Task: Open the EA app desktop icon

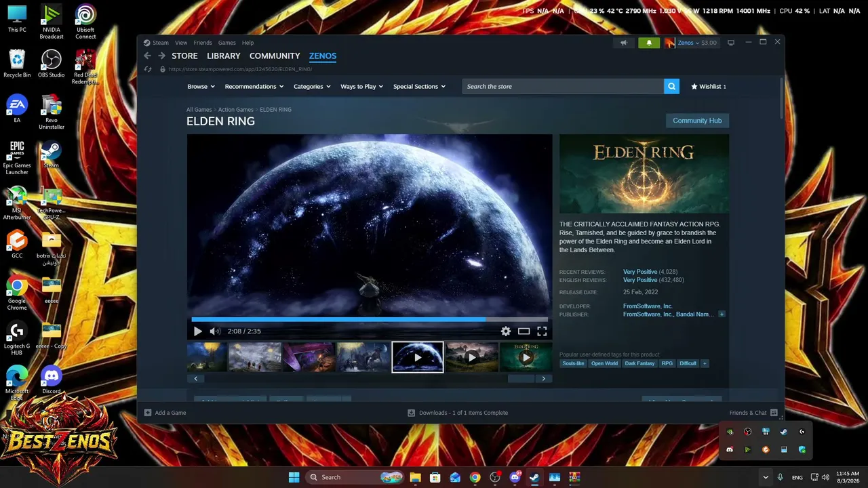Action: pyautogui.click(x=17, y=108)
